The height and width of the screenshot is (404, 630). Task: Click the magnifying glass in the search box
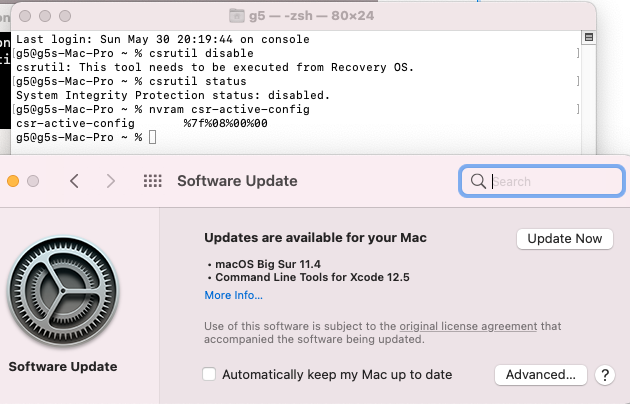(x=478, y=181)
